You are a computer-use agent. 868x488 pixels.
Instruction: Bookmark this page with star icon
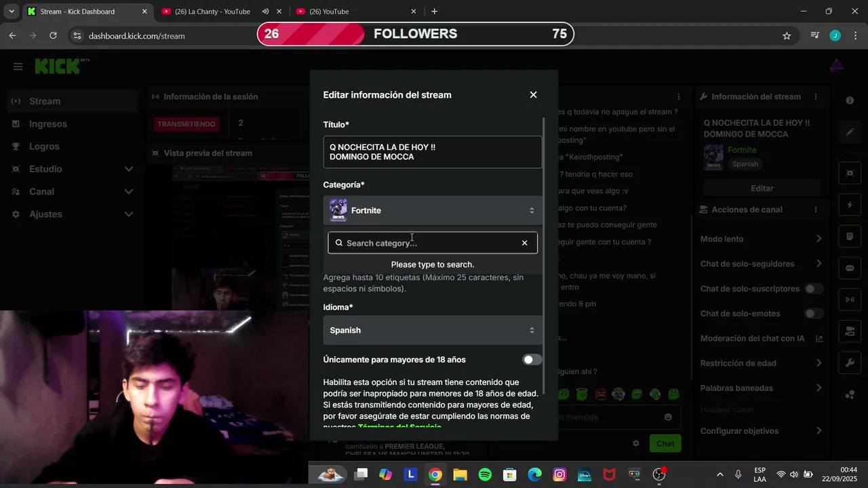point(787,36)
